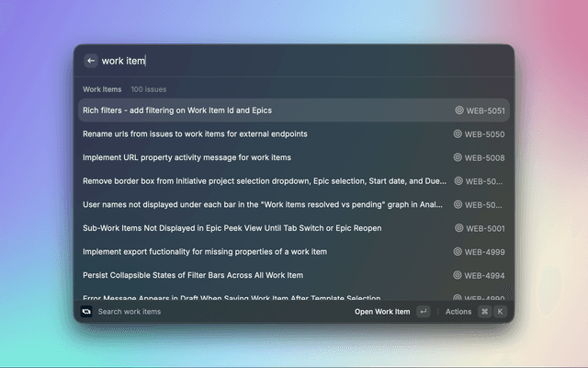
Task: Click the status icon next to WEB-5008
Action: (458, 158)
